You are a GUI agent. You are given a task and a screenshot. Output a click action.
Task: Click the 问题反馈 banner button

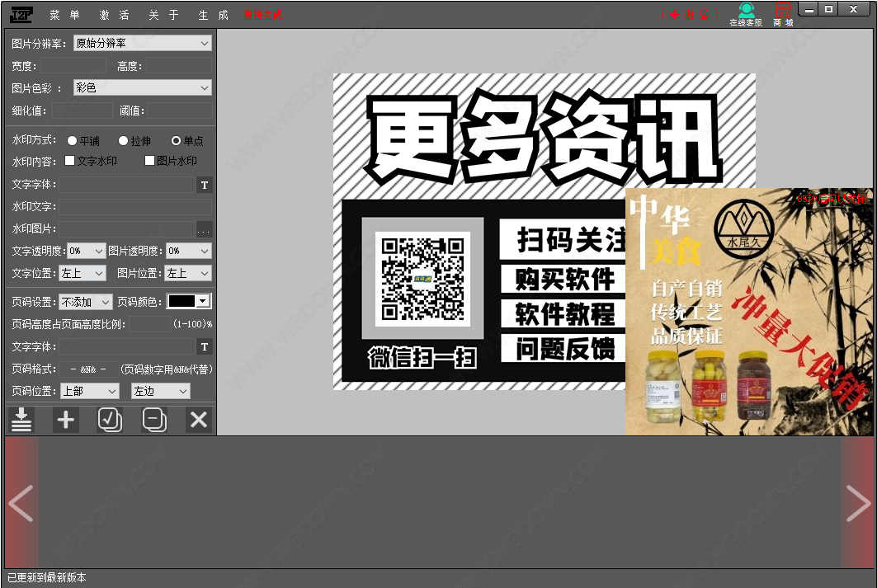pos(563,349)
